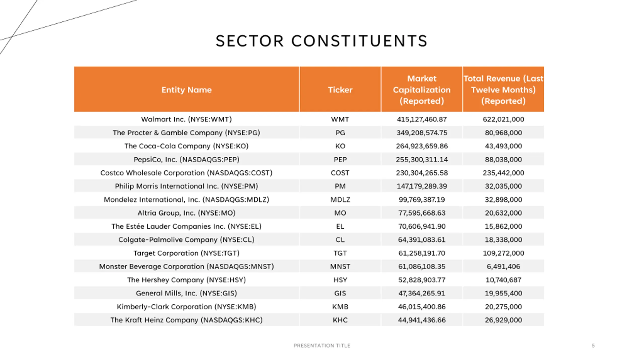Click the Hershey Company entity cell

[186, 280]
